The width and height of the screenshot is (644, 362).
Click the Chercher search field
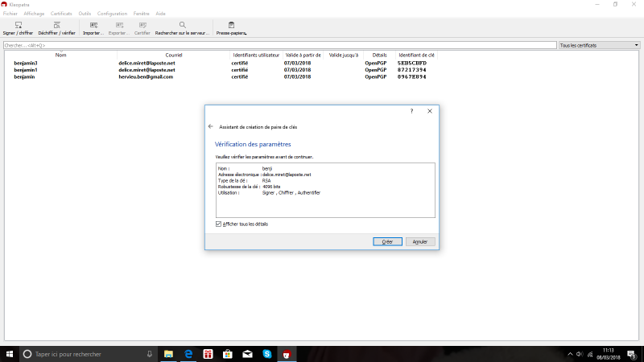(279, 45)
